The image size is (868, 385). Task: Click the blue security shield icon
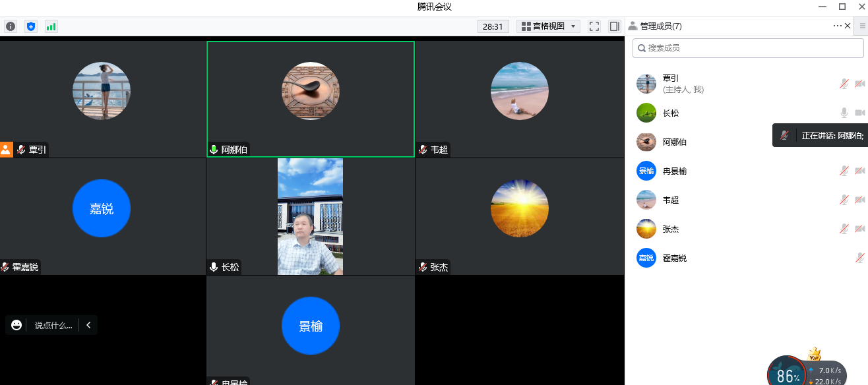(x=31, y=26)
